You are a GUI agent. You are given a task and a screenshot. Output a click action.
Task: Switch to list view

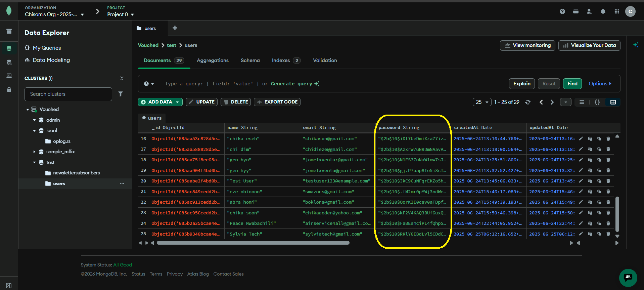point(582,102)
